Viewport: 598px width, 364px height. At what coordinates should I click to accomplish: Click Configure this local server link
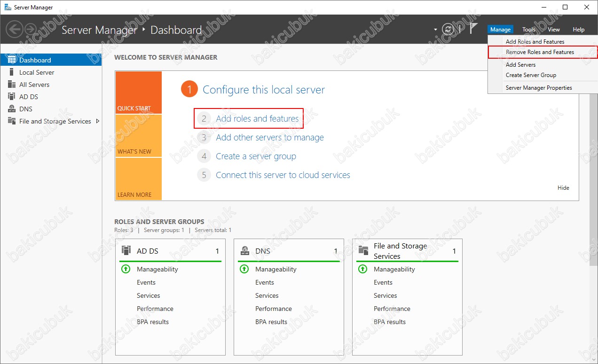point(263,90)
